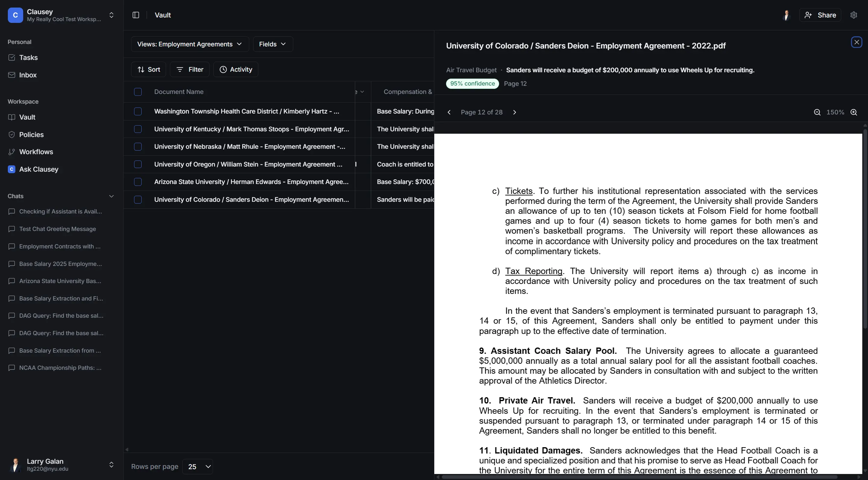Change Rows per page dropdown
Viewport: 868px width, 480px height.
pyautogui.click(x=198, y=466)
